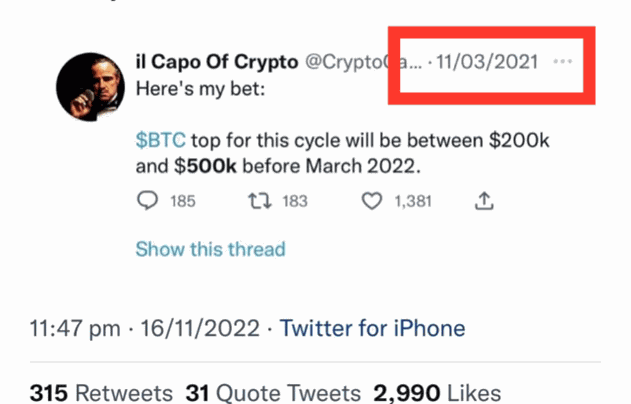View the 31 Quote Tweets list

(272, 392)
